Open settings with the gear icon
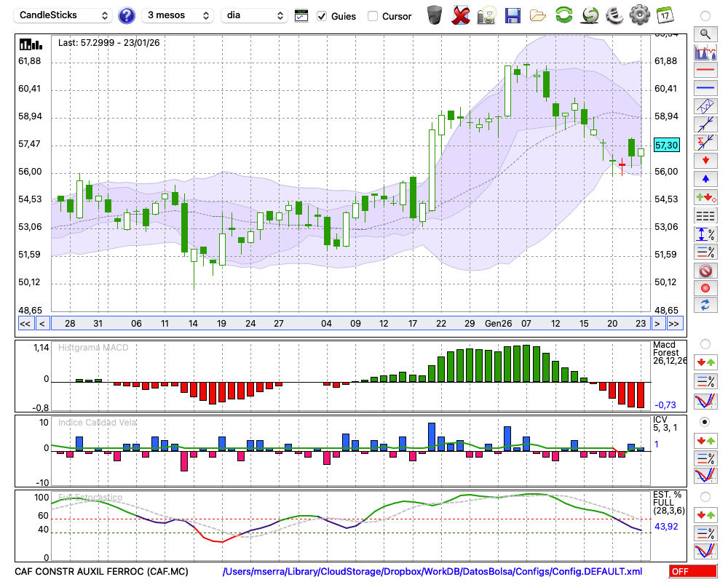 (x=639, y=15)
